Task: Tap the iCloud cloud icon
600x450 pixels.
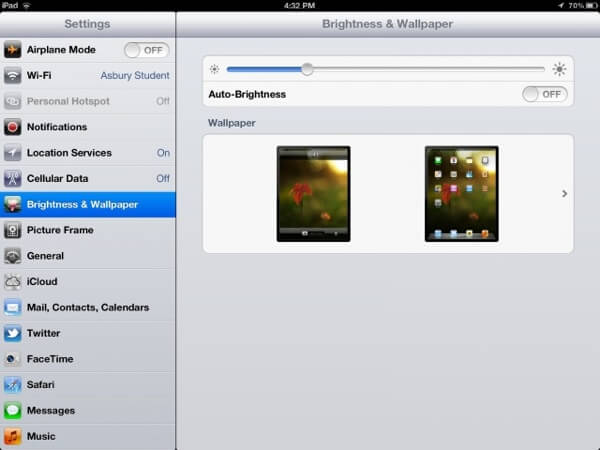Action: pyautogui.click(x=13, y=282)
